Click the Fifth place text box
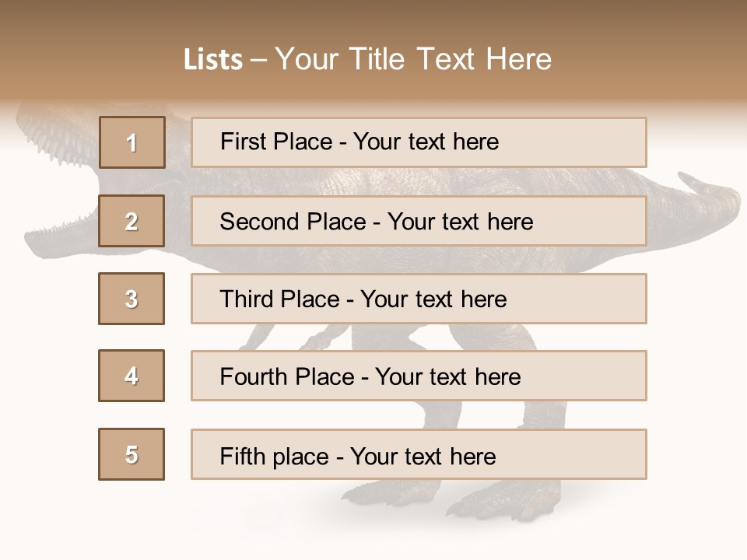 click(x=419, y=454)
